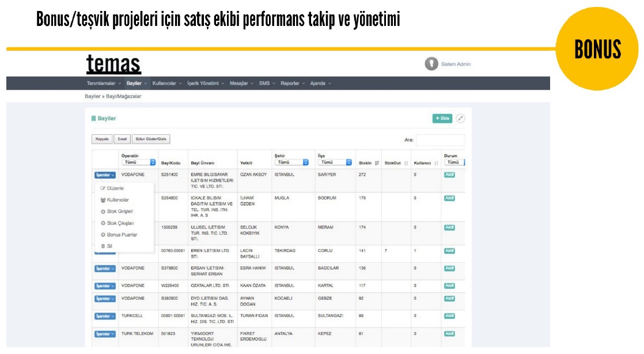Image resolution: width=644 pixels, height=354 pixels.
Task: Sort the table by the StokOut column icon
Action: click(x=406, y=163)
